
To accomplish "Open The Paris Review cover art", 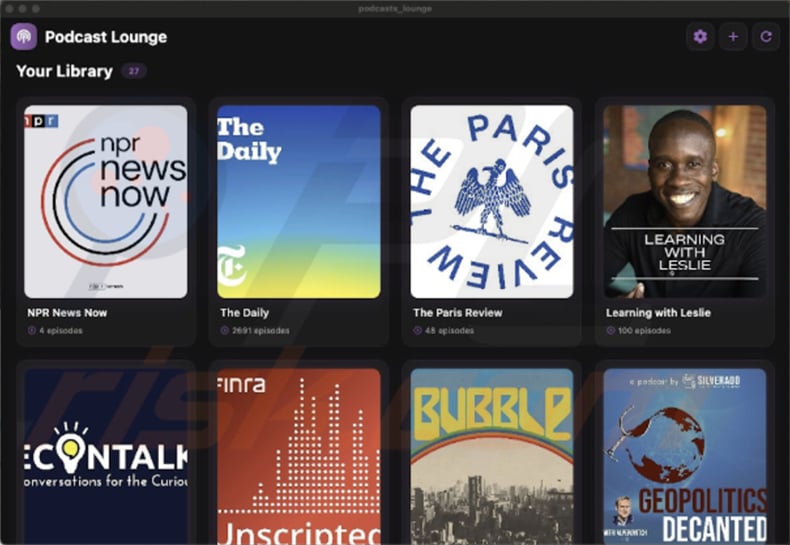I will pos(492,201).
